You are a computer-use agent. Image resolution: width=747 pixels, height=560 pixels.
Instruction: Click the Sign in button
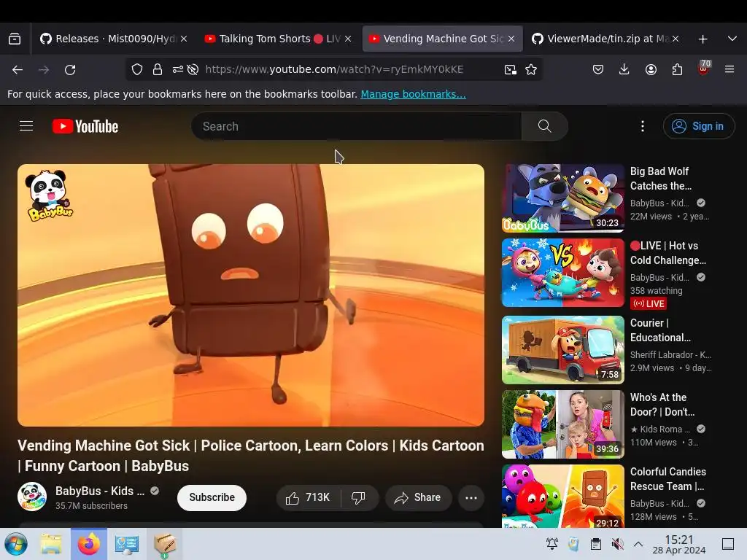click(698, 126)
